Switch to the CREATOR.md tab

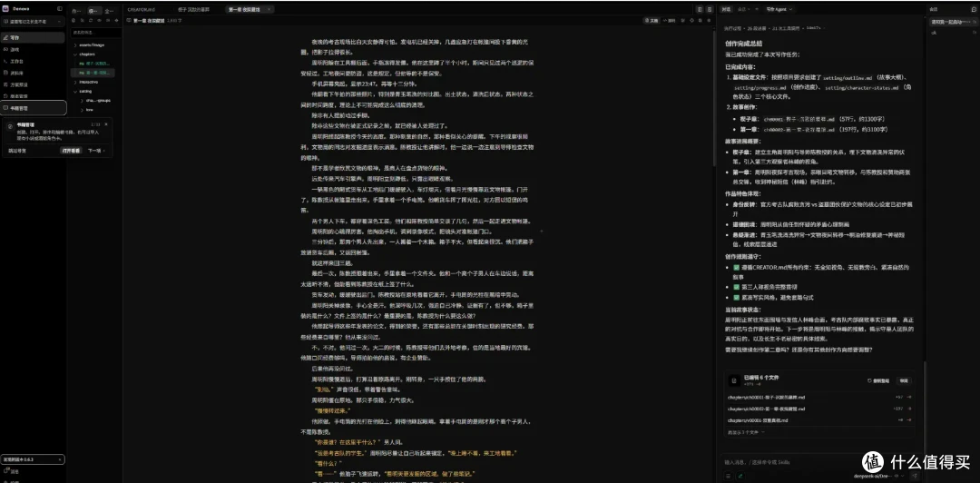pos(140,10)
